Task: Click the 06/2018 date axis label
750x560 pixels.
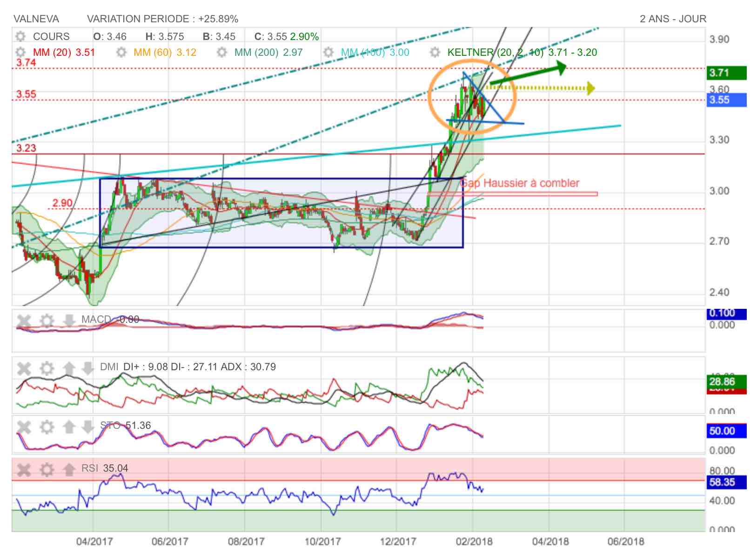Action: (x=626, y=541)
